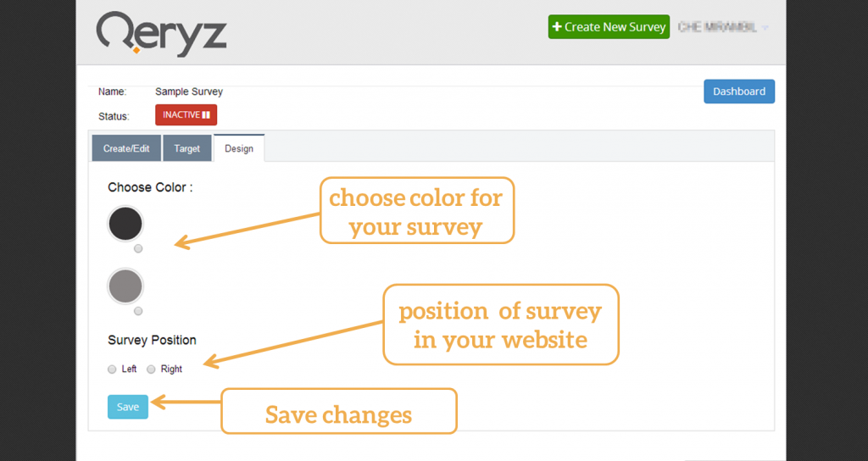Choose Left survey position
868x461 pixels.
tap(112, 369)
